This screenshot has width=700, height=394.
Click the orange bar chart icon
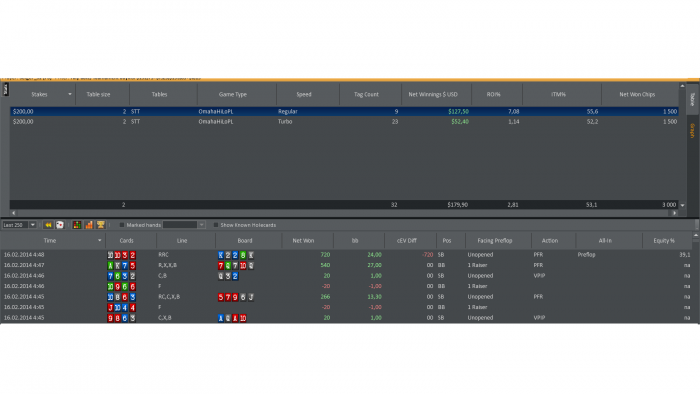pos(89,225)
